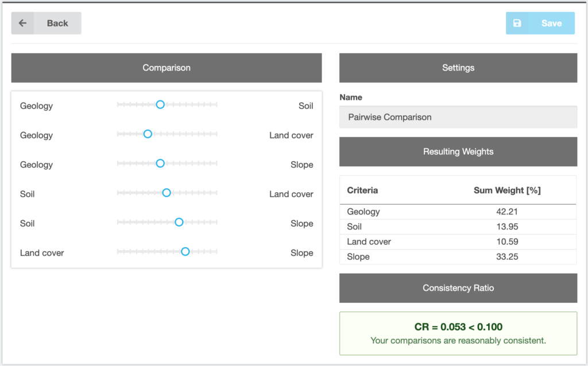
Task: Click the Soil label right of first slider
Action: coord(305,106)
